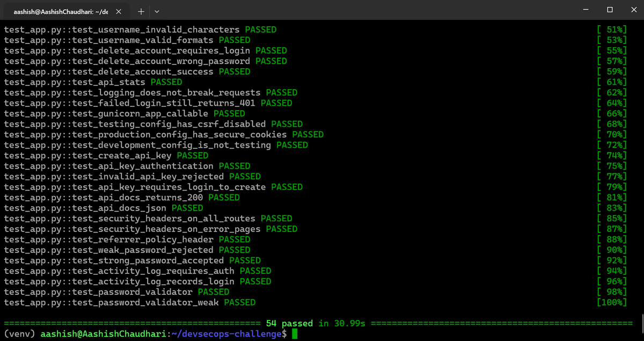Click the test_development_config_is_not_testing line

156,145
